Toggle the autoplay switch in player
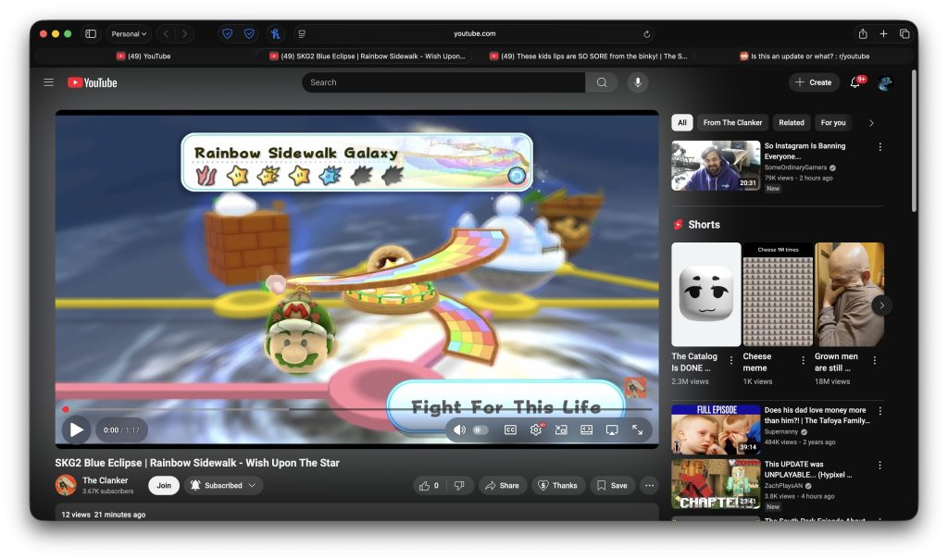 480,429
